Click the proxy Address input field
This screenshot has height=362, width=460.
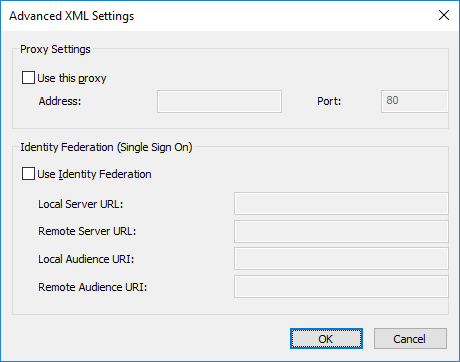pos(219,101)
